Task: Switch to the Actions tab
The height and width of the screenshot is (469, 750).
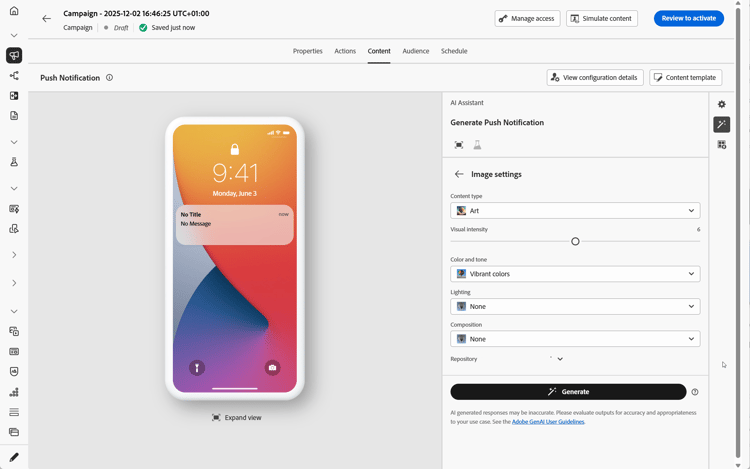Action: pos(345,51)
